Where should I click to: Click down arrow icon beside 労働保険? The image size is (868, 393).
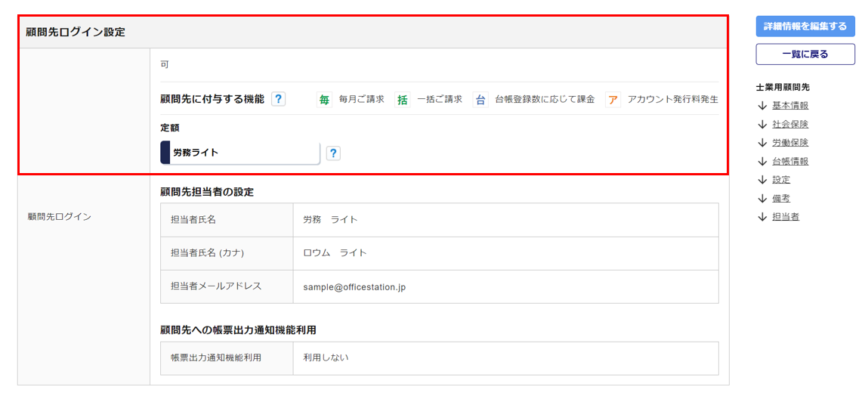(762, 143)
